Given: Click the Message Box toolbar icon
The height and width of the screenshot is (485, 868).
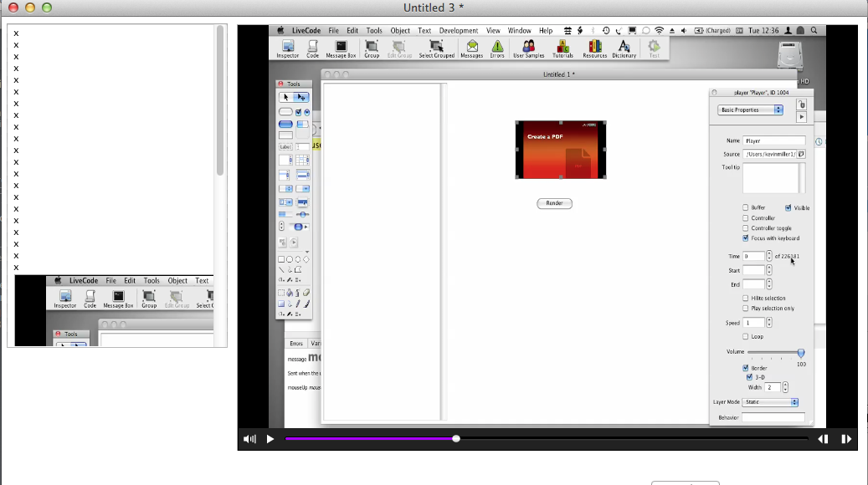Looking at the screenshot, I should click(x=341, y=48).
